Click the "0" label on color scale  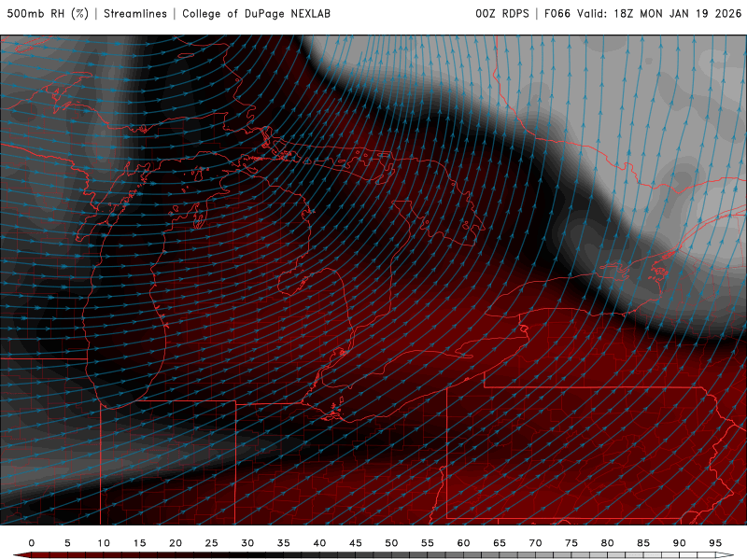point(32,543)
